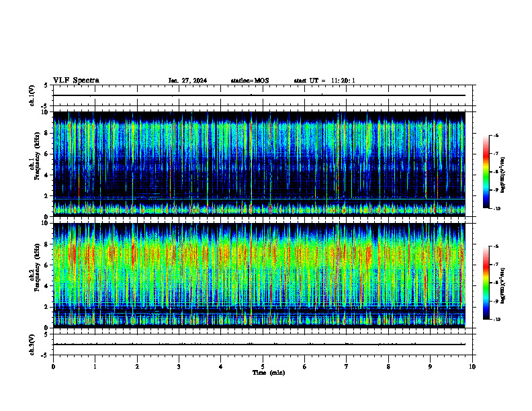Click the ch.1 color scale PSD unit label
This screenshot has height=411, width=532.
point(503,175)
